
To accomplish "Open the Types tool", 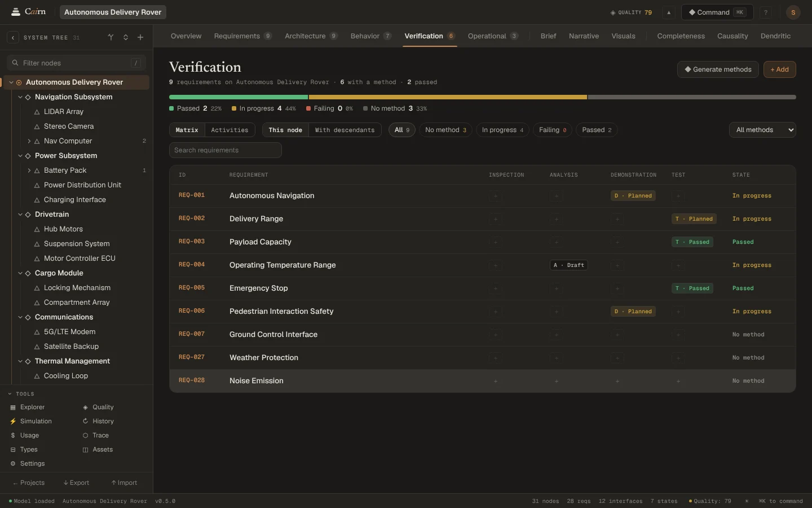I will [x=24, y=449].
